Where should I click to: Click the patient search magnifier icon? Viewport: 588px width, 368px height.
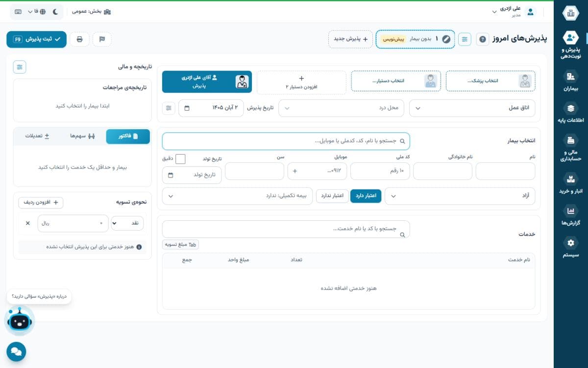pyautogui.click(x=403, y=141)
